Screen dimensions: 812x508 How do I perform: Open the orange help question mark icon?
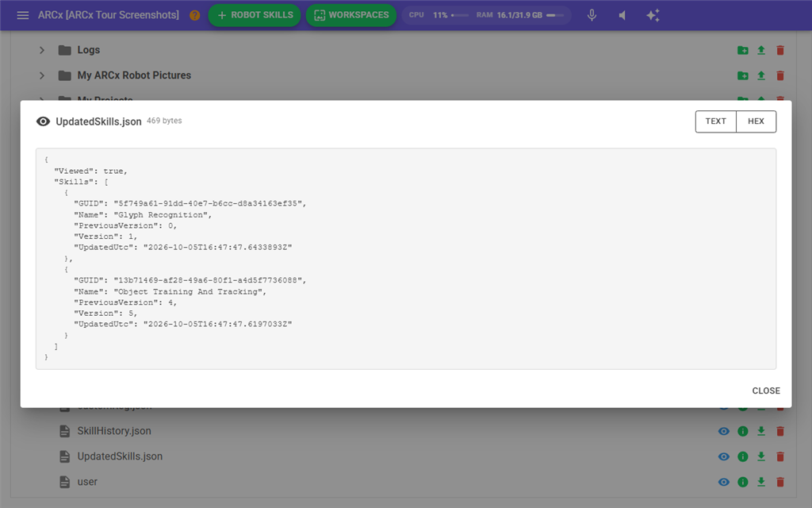[x=195, y=15]
